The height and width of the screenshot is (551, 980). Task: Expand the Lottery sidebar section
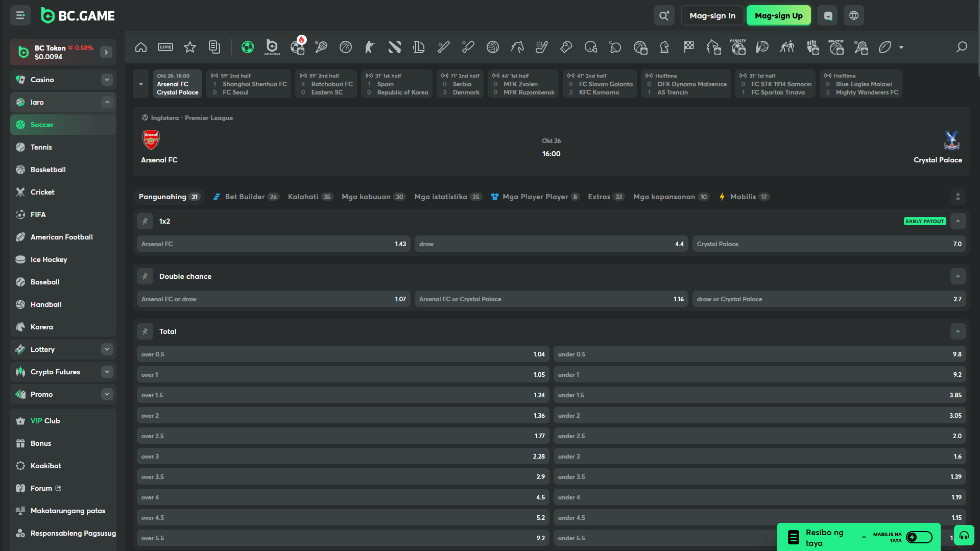pyautogui.click(x=107, y=349)
